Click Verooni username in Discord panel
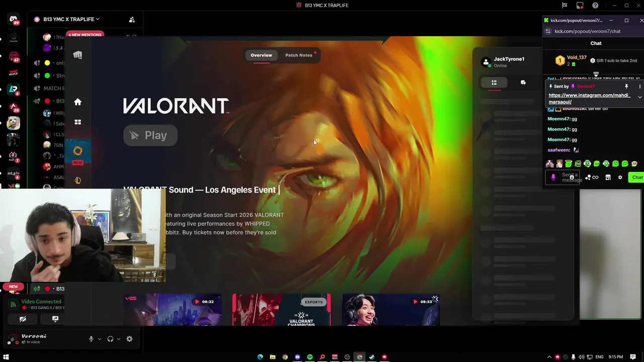The height and width of the screenshot is (362, 644). tap(34, 336)
